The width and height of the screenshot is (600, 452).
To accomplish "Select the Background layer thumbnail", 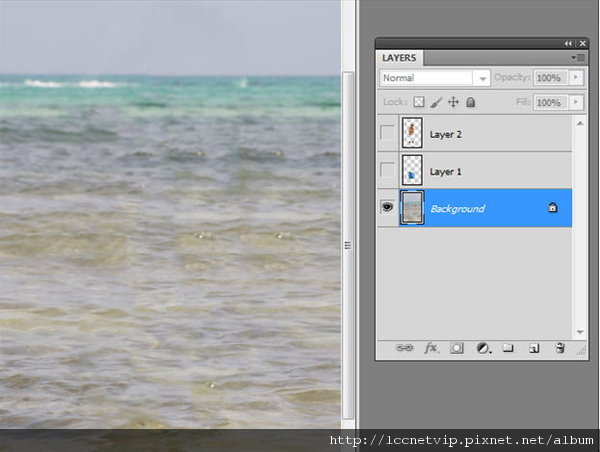I will point(412,207).
